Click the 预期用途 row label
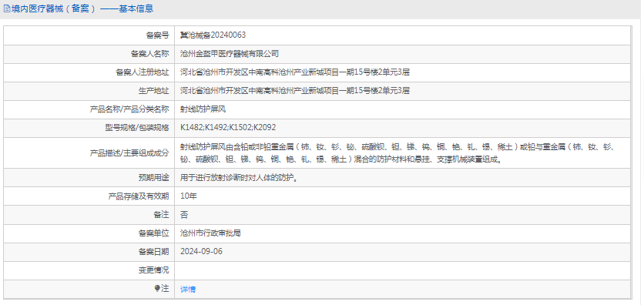Image resolution: width=644 pixels, height=305 pixels. [x=153, y=178]
